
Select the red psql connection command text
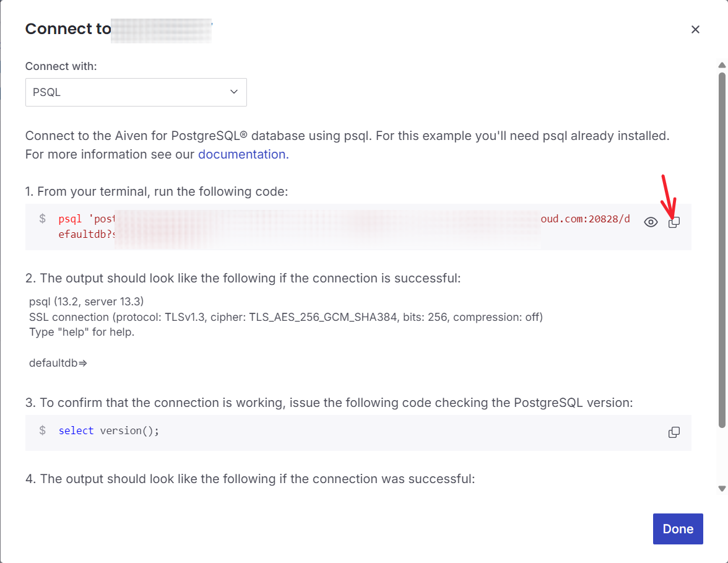344,226
